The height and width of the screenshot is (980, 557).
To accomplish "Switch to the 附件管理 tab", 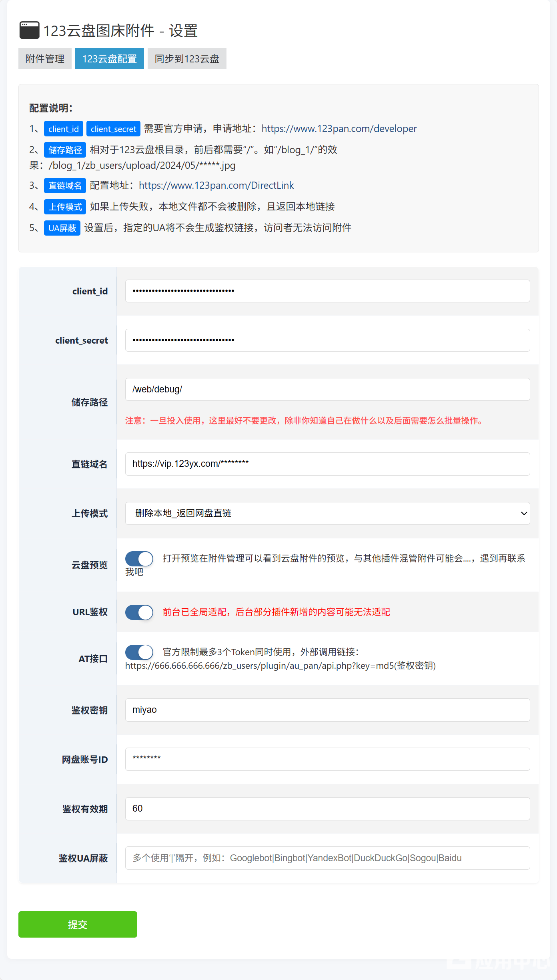I will [x=45, y=59].
